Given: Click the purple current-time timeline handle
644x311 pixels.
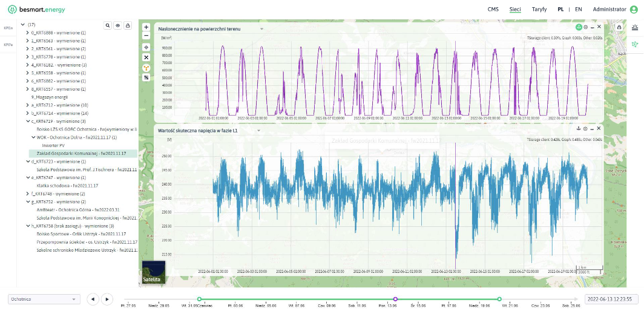Looking at the screenshot, I should click(x=395, y=299).
